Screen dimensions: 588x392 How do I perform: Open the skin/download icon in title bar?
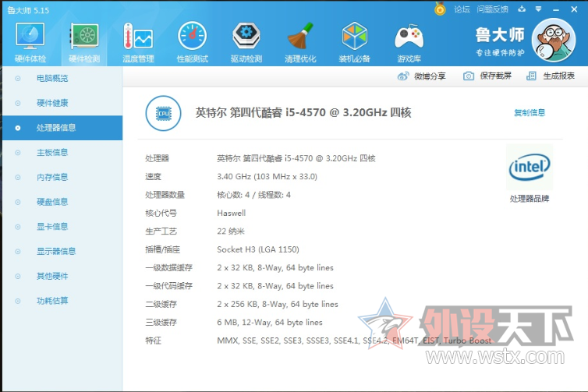[x=522, y=9]
